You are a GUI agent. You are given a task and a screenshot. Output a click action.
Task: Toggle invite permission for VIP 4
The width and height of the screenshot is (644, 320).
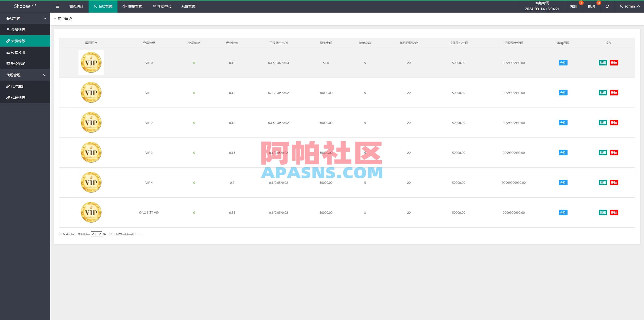click(x=563, y=183)
